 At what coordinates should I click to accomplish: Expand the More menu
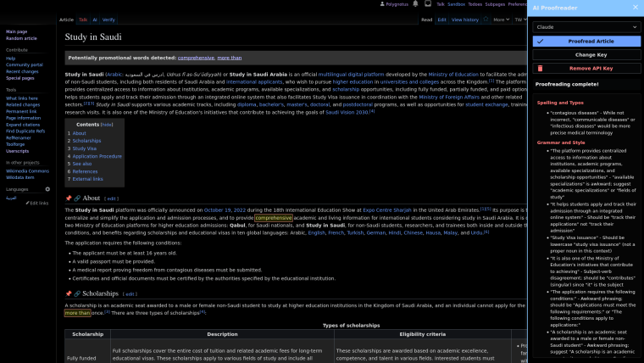point(501,20)
